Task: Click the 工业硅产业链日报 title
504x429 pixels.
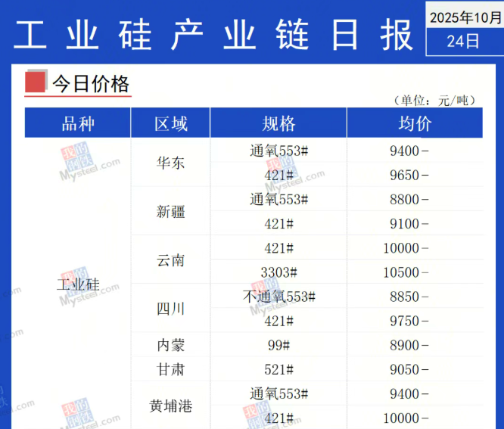Action: tap(213, 35)
